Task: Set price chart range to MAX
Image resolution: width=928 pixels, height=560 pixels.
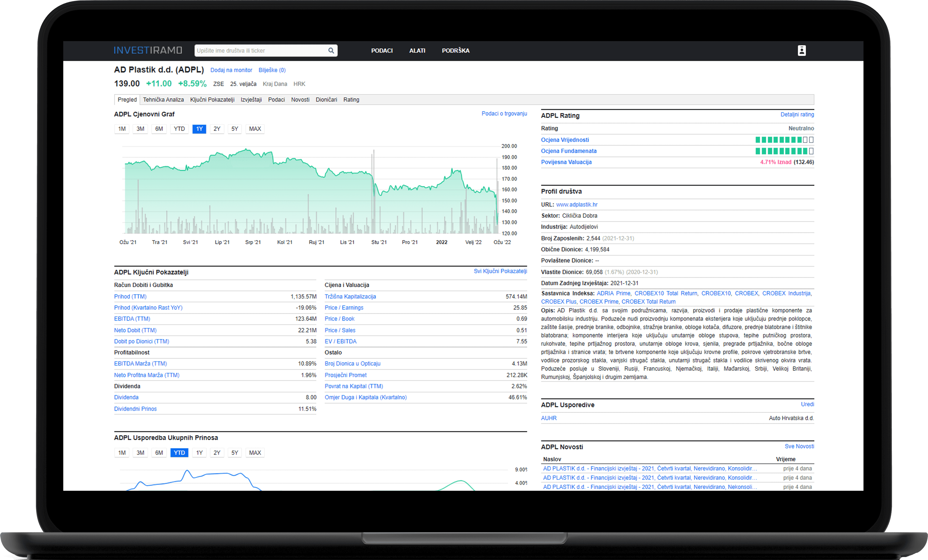Action: pos(255,129)
